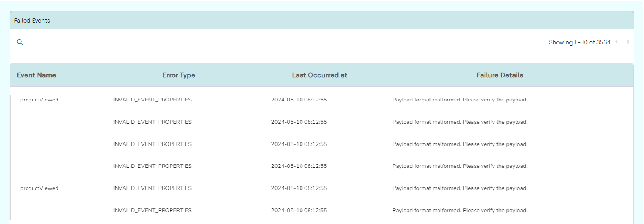The height and width of the screenshot is (224, 644).
Task: Sort by the Error Type column header
Action: 178,75
